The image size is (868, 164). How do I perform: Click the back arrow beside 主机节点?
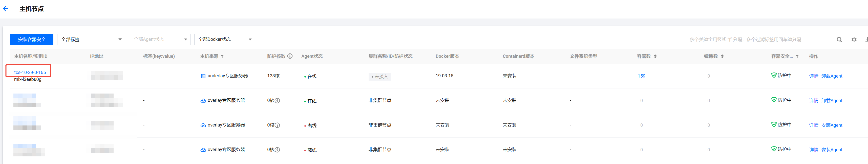coord(6,9)
